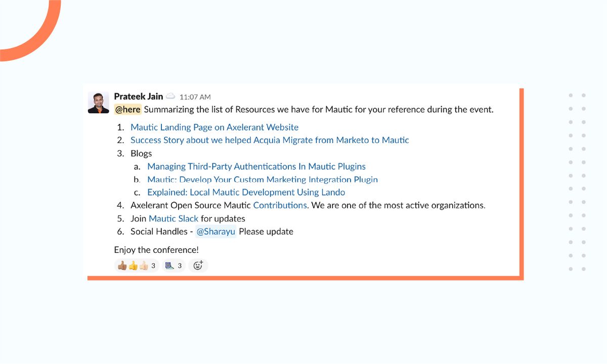Open Develop Your Custom Marketing Integration Plugin blog
Image resolution: width=607 pixels, height=364 pixels.
point(263,179)
